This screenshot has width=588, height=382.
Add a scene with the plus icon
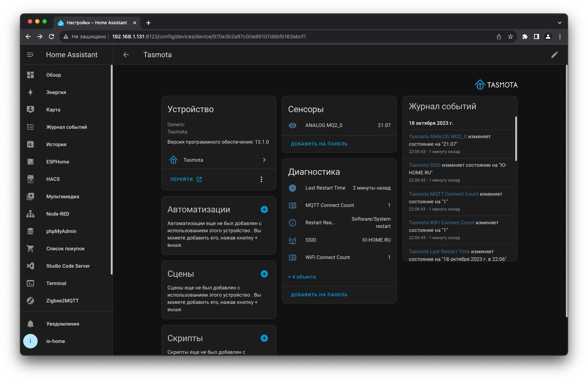pyautogui.click(x=264, y=274)
